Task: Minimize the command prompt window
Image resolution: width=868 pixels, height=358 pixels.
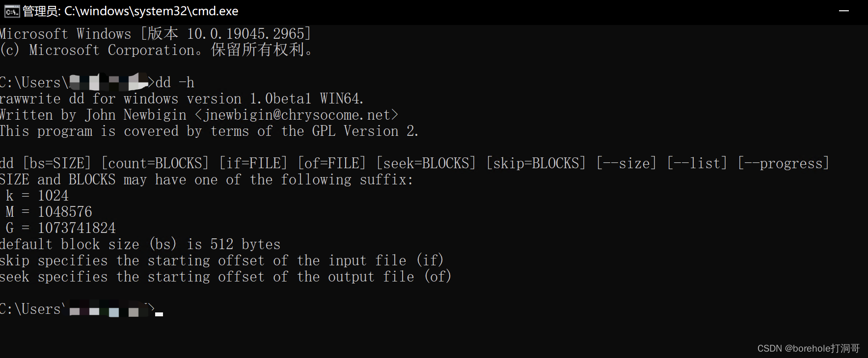Action: point(844,11)
